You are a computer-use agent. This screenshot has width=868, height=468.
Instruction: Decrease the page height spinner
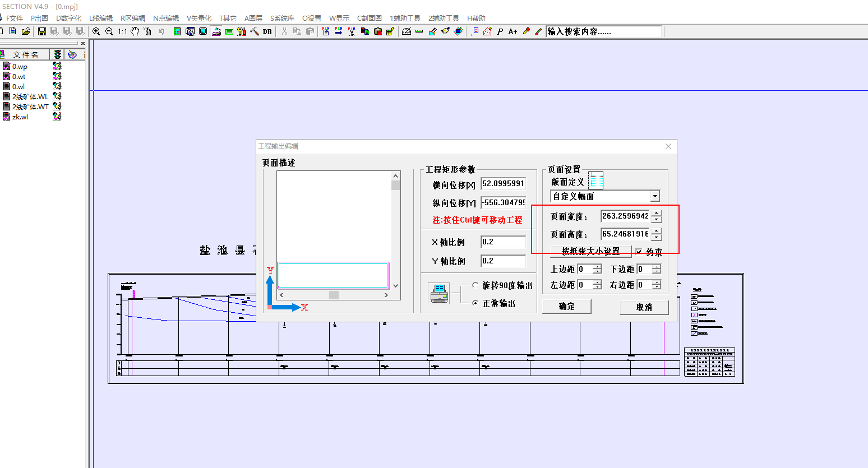(x=656, y=237)
